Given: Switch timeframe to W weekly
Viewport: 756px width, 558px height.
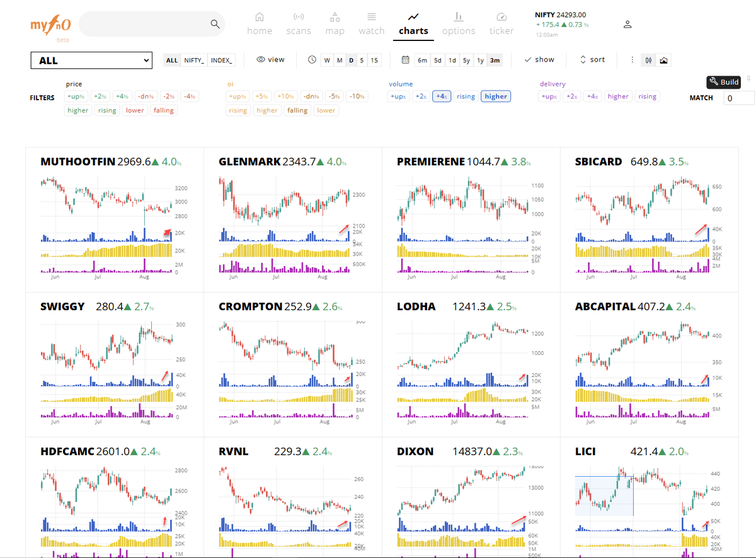Looking at the screenshot, I should point(327,61).
